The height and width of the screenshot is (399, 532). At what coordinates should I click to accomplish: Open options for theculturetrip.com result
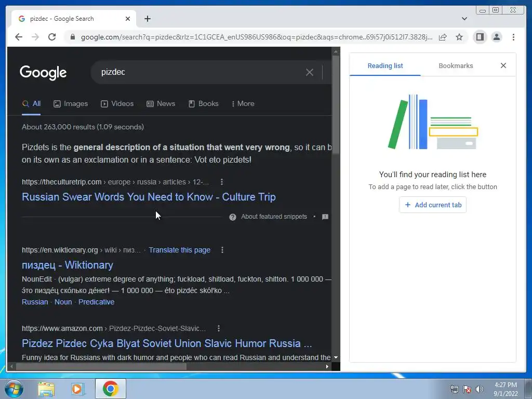click(x=221, y=182)
